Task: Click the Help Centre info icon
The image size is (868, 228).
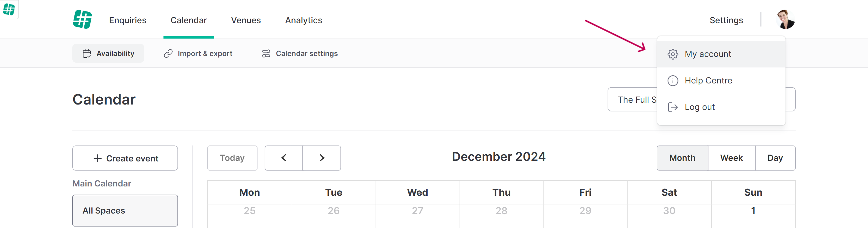Action: coord(673,81)
